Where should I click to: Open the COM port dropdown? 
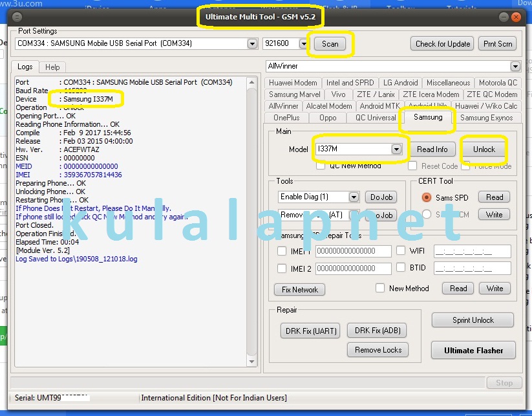[x=252, y=44]
